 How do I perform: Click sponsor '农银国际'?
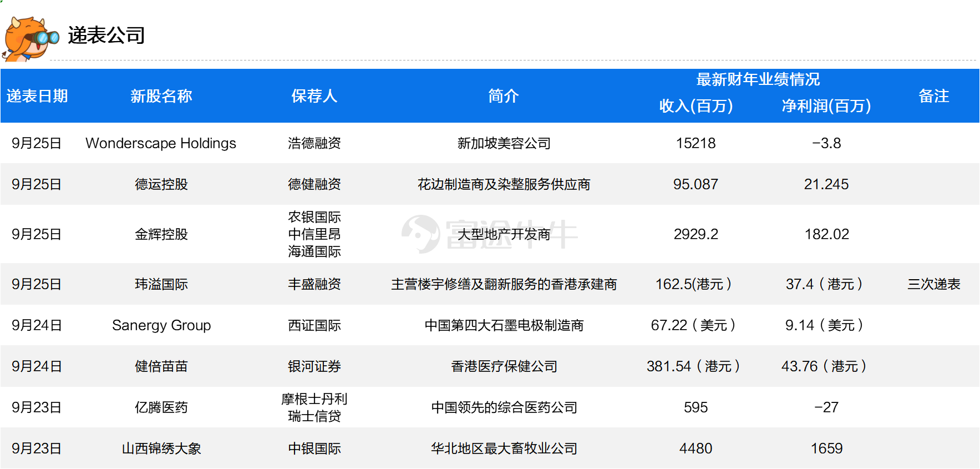(314, 217)
